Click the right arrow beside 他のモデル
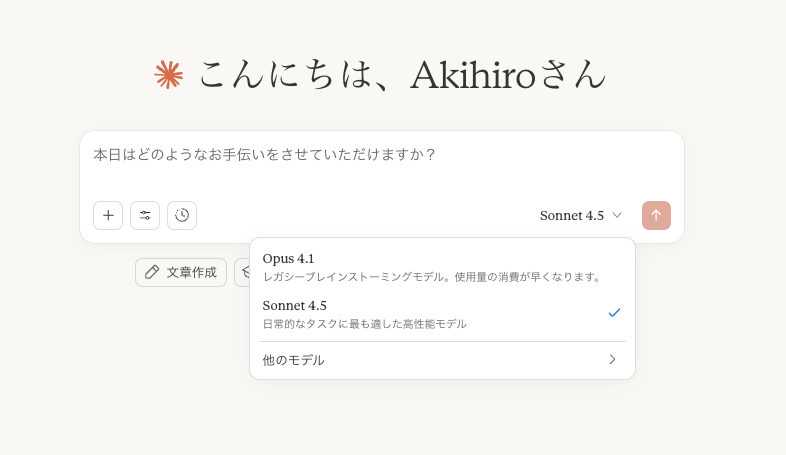 click(612, 359)
